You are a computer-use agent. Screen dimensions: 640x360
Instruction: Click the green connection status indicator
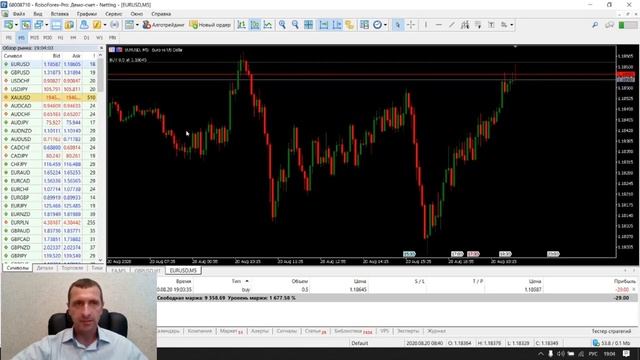point(622,25)
